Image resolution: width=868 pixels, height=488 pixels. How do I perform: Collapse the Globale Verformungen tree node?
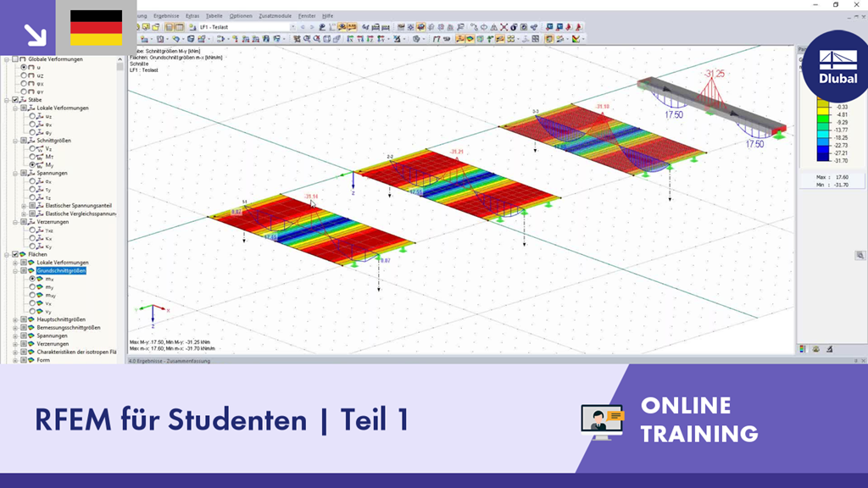pyautogui.click(x=7, y=59)
